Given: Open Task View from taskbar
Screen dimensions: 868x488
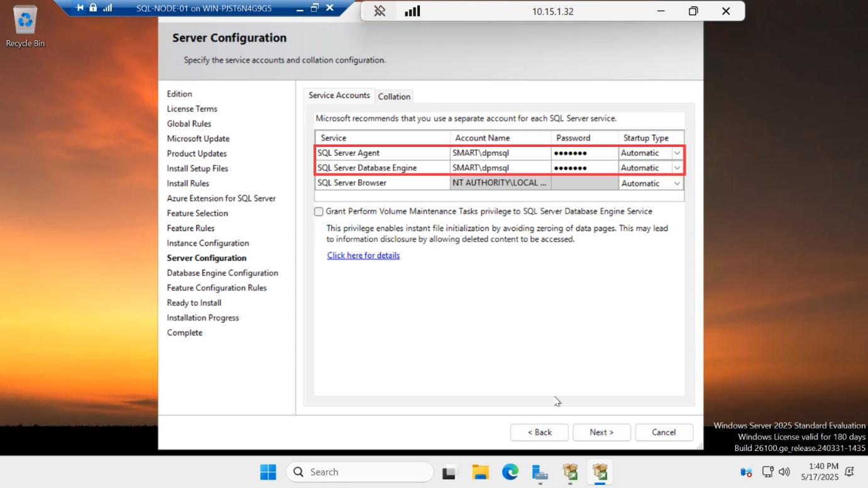Looking at the screenshot, I should 449,472.
